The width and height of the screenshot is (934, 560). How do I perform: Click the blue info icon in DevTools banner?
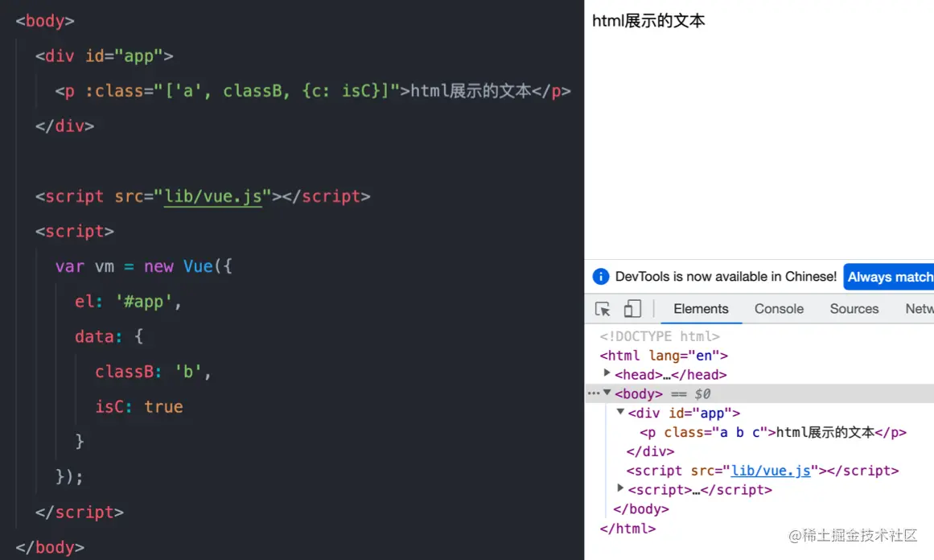pyautogui.click(x=600, y=277)
